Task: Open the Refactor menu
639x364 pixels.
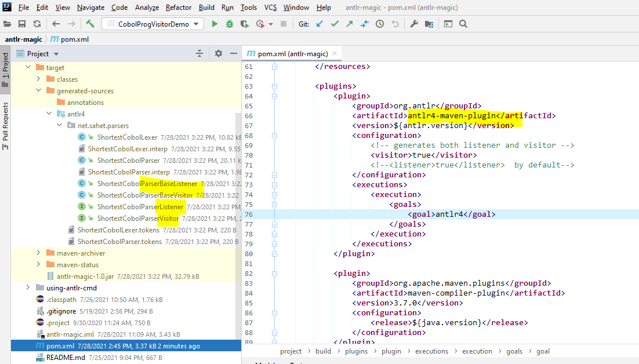Action: (x=178, y=8)
